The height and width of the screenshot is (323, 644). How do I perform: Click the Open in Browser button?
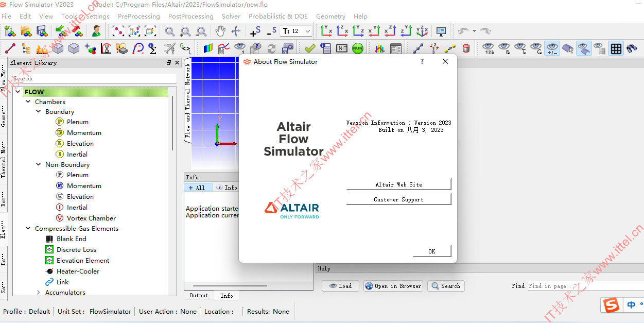click(x=393, y=286)
